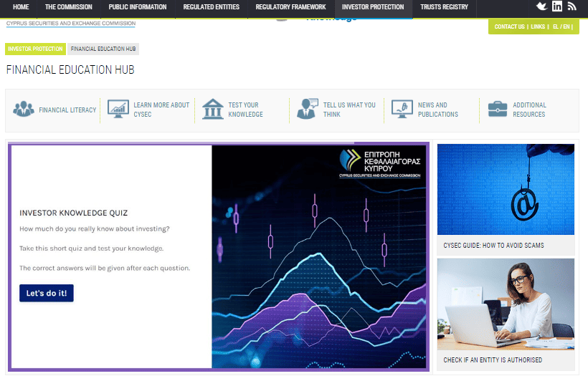Click the Tell Us What You Think icon

coord(308,110)
